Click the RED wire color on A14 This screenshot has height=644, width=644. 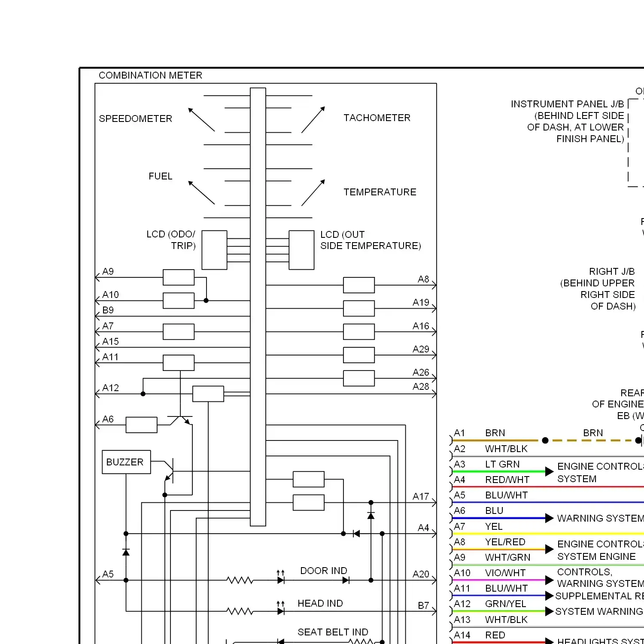(x=495, y=635)
